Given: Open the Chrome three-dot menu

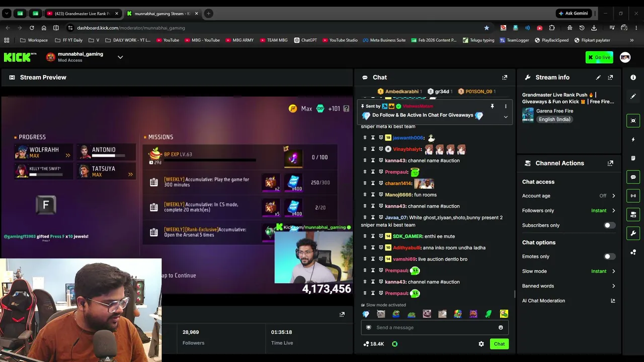Looking at the screenshot, I should (636, 28).
